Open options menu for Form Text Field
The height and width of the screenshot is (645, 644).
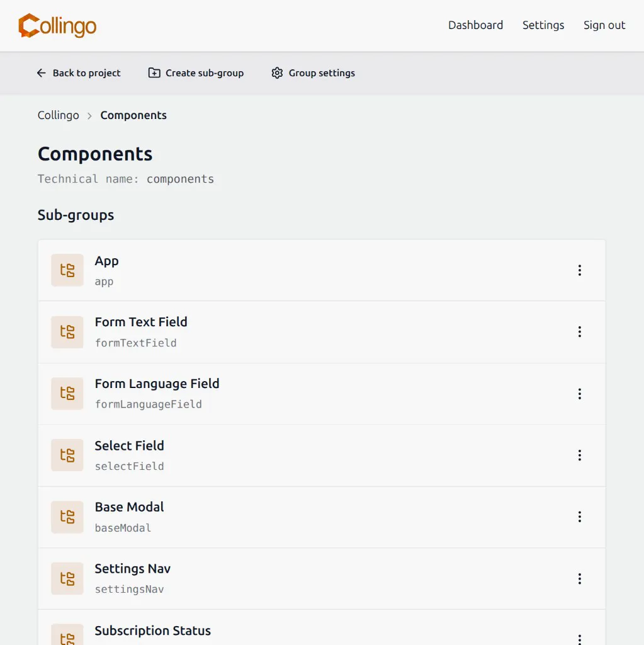(579, 332)
